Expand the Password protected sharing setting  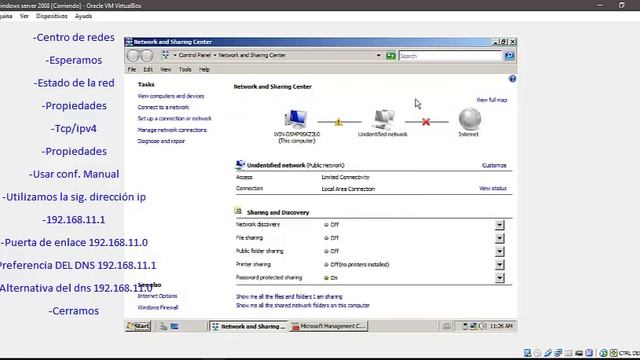pos(500,278)
